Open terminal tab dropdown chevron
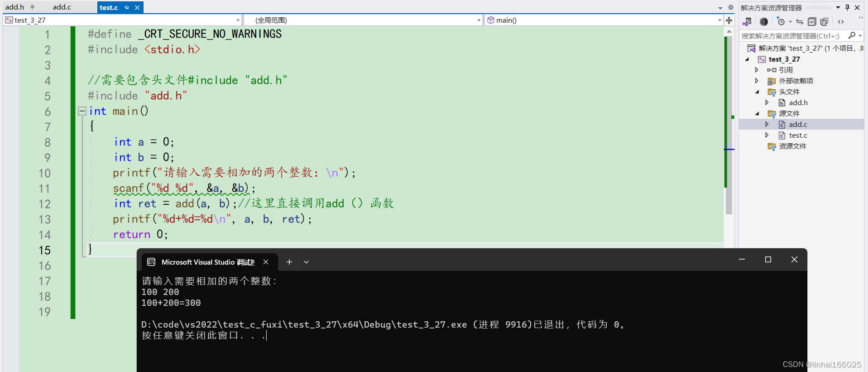The height and width of the screenshot is (372, 868). coord(306,262)
